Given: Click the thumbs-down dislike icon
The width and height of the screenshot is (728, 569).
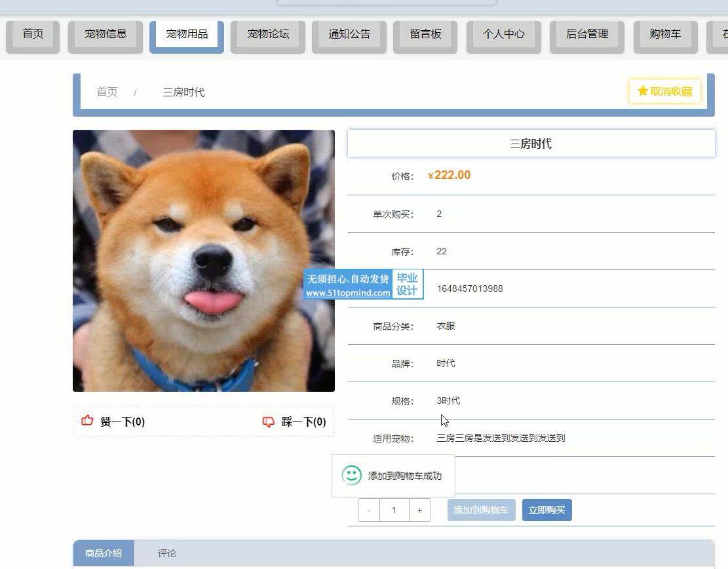Looking at the screenshot, I should [x=268, y=422].
